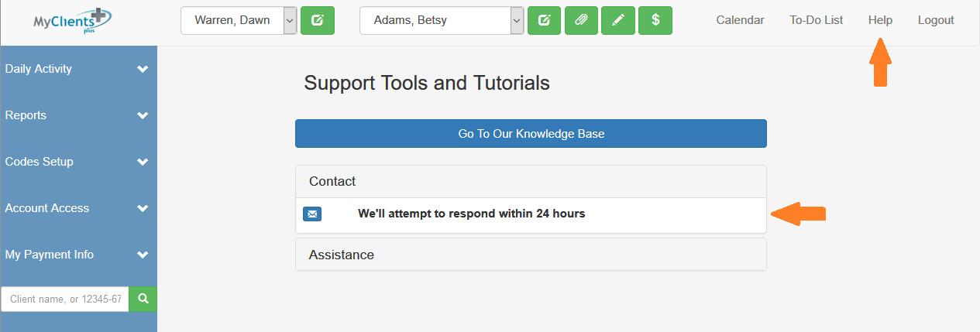This screenshot has width=980, height=332.
Task: Click the edit icon beside Adams, Betsy
Action: point(544,21)
